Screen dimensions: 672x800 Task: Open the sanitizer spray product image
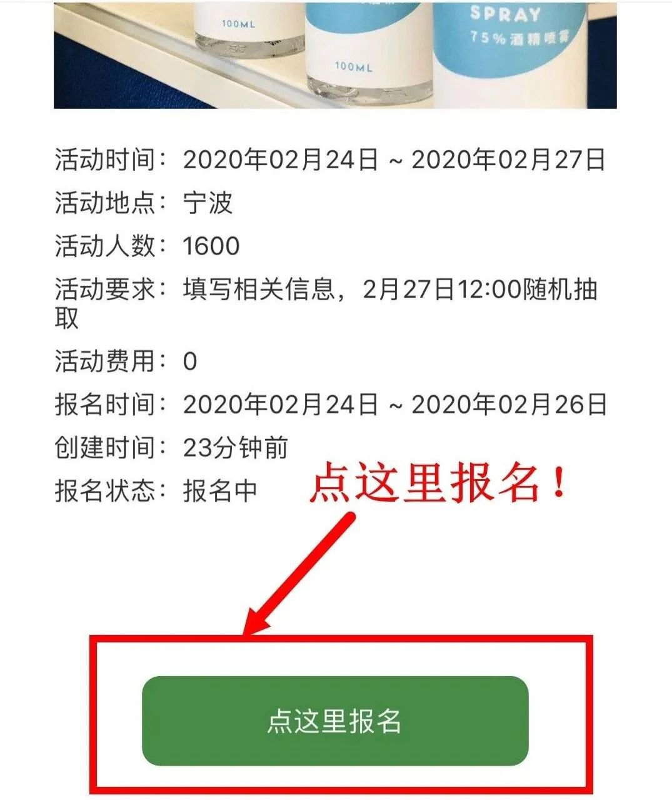335,55
